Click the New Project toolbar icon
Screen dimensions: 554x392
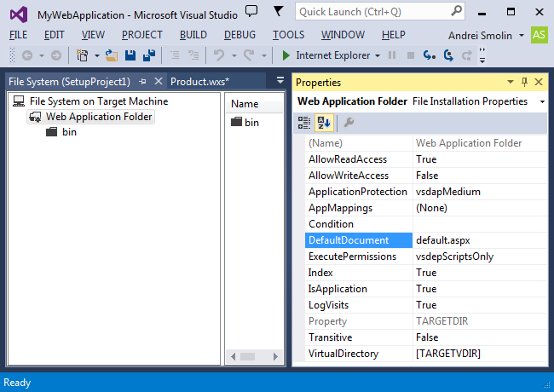click(83, 55)
